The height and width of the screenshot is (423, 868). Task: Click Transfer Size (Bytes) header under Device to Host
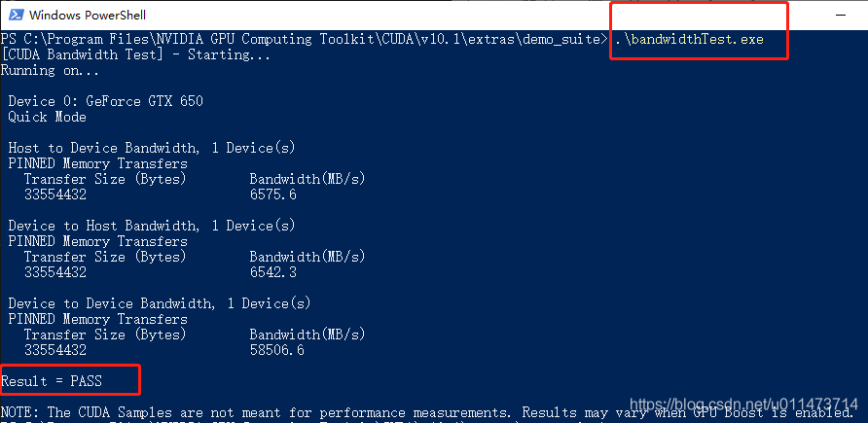pos(105,257)
